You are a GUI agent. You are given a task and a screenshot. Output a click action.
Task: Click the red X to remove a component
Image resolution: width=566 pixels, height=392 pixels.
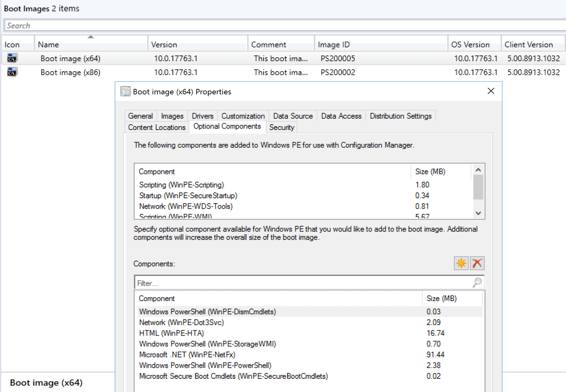477,263
